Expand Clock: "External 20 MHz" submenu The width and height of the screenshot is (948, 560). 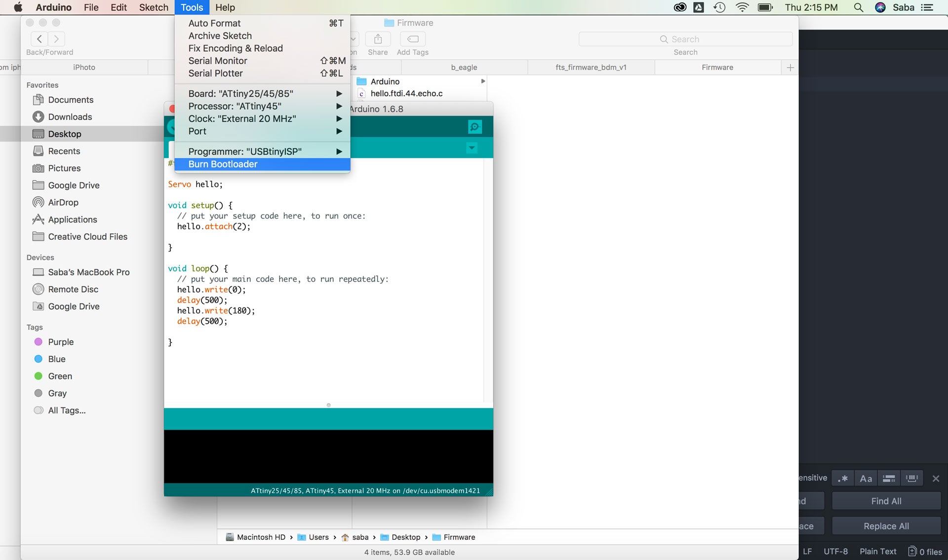coord(262,118)
